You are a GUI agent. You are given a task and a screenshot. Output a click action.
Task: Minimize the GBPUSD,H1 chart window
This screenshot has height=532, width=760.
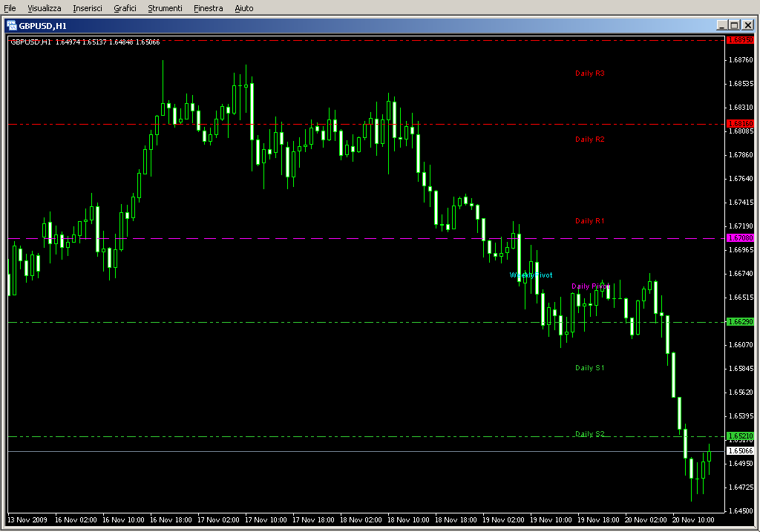[x=722, y=25]
